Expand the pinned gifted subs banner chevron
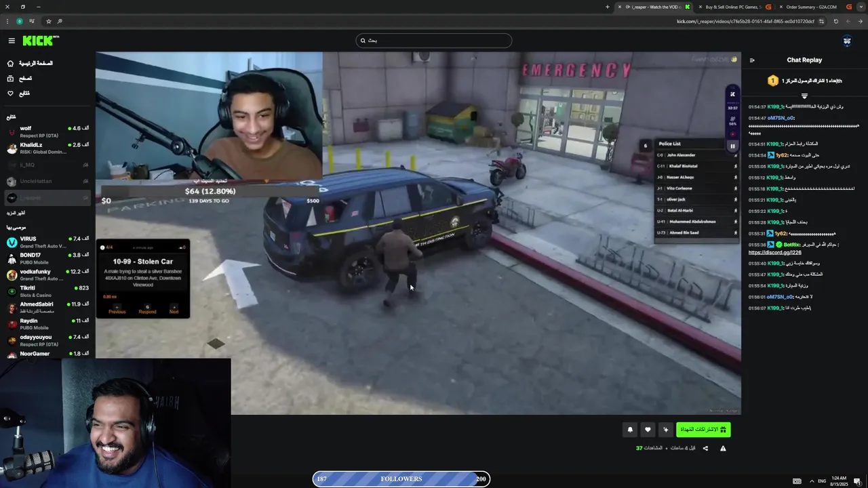 click(805, 96)
